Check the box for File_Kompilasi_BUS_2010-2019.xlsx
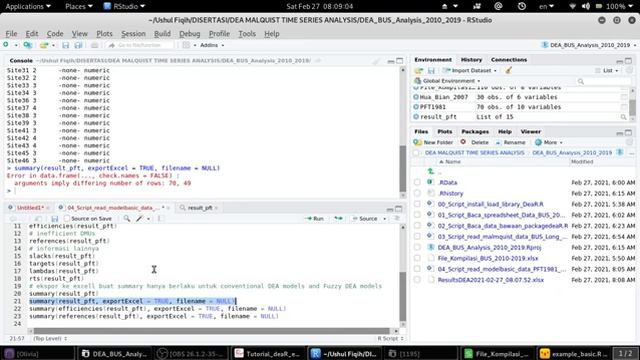The height and width of the screenshot is (360, 640). 417,258
